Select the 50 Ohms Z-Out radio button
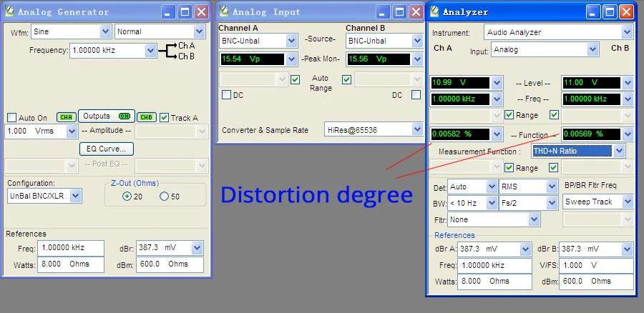The width and height of the screenshot is (644, 313). 165,197
